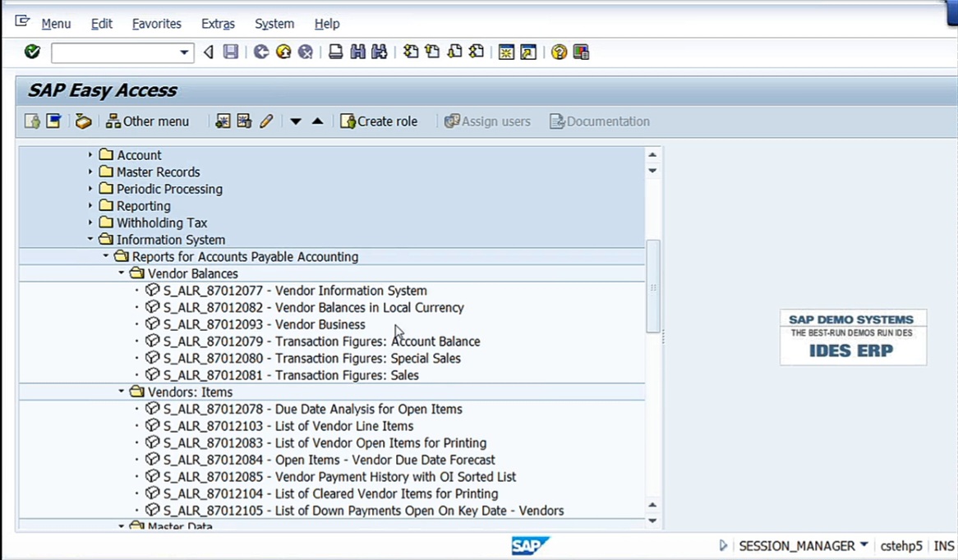This screenshot has width=958, height=560.
Task: Click the Find Next binoculars icon
Action: point(380,52)
